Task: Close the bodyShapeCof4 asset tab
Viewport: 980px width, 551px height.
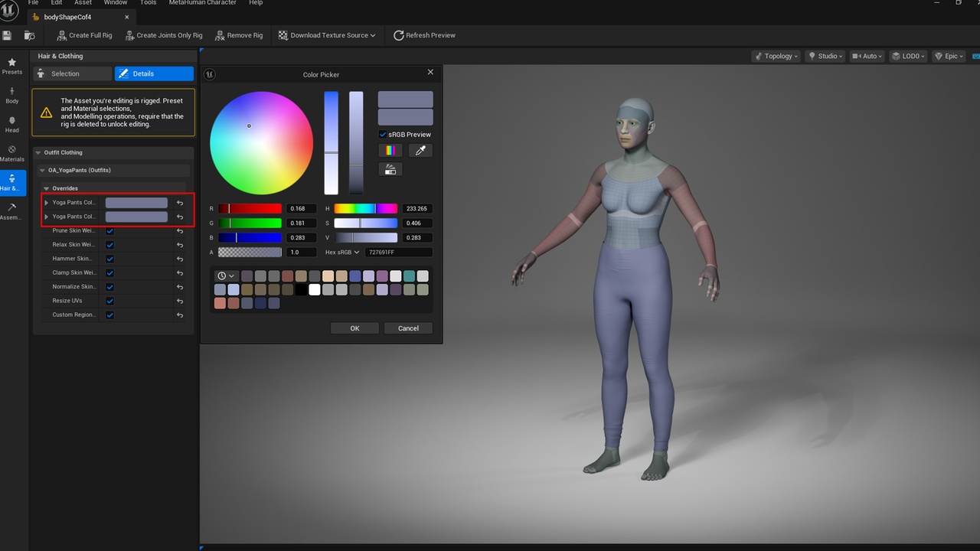Action: click(x=127, y=17)
